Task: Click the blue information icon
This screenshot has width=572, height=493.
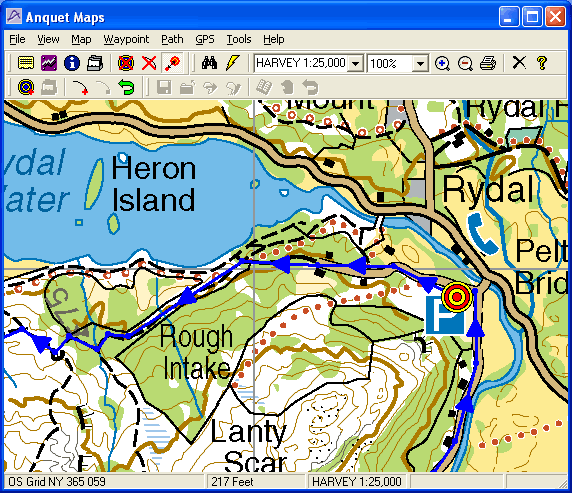Action: 72,63
